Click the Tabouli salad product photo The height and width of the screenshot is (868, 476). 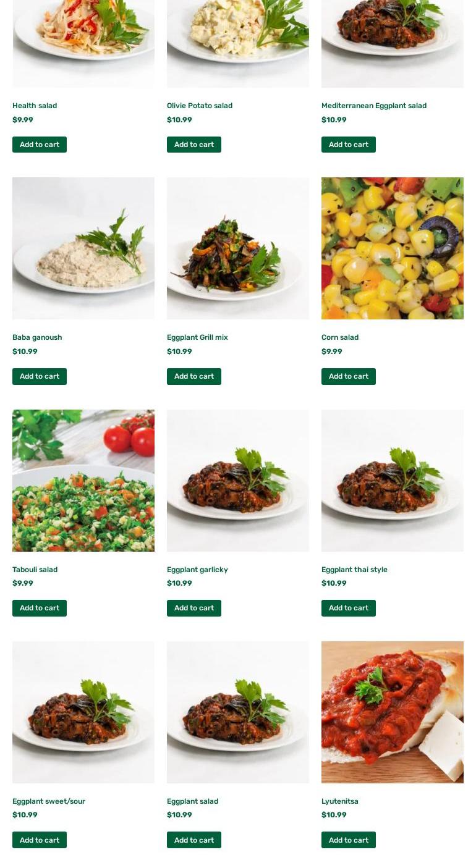83,481
